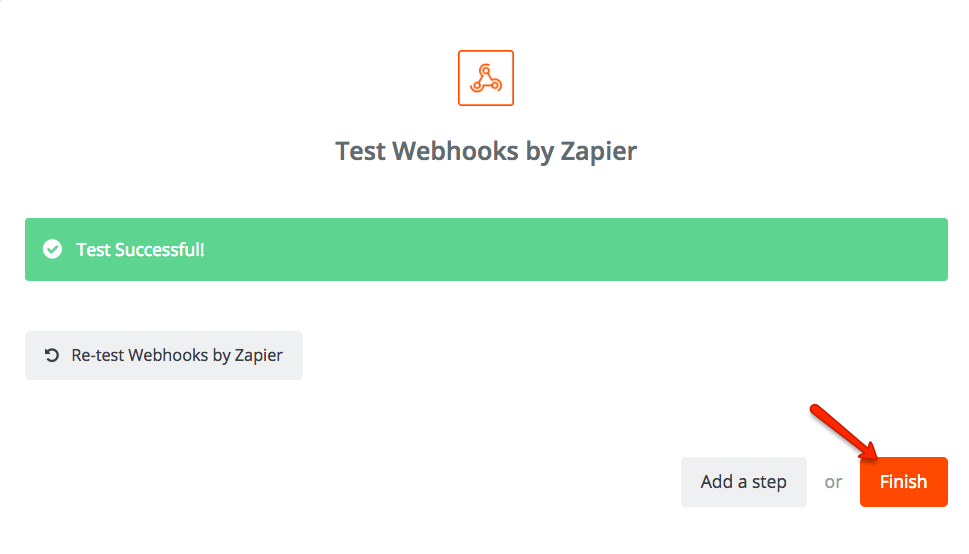Click the word "step" on Add a step
The width and height of the screenshot is (969, 554).
(x=769, y=482)
